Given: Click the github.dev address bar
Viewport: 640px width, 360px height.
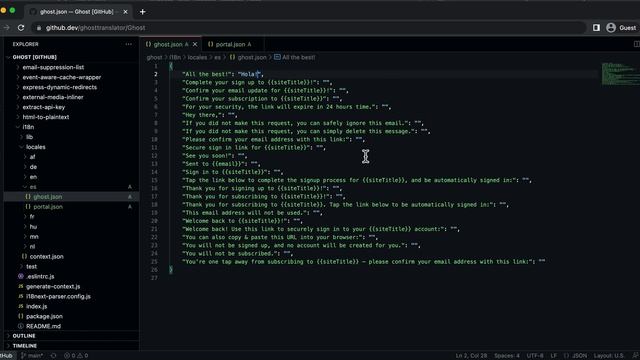Looking at the screenshot, I should click(310, 28).
